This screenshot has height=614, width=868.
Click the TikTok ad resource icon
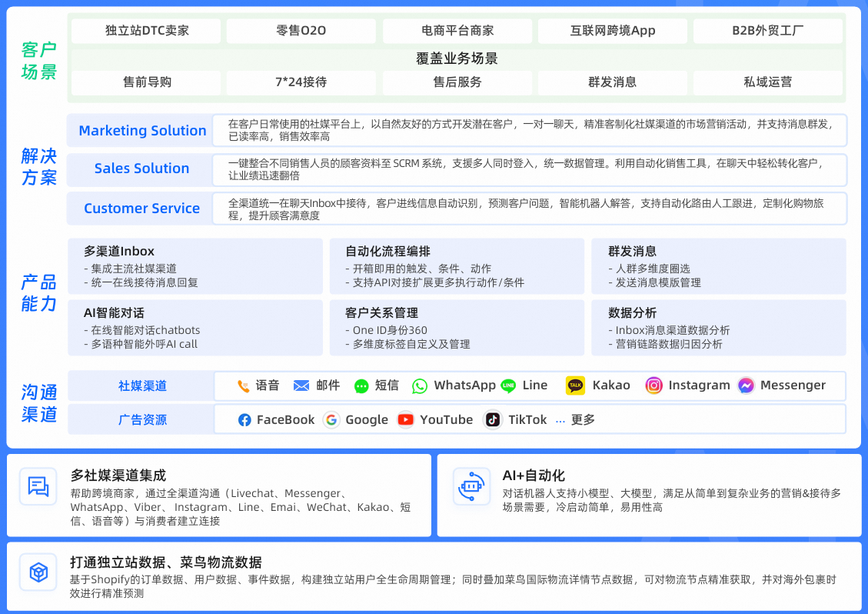tap(492, 420)
